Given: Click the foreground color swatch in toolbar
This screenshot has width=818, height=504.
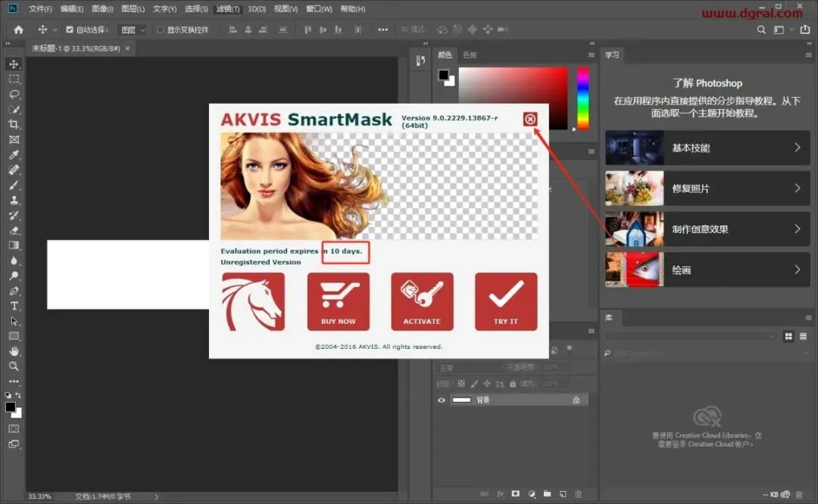Looking at the screenshot, I should tap(11, 407).
